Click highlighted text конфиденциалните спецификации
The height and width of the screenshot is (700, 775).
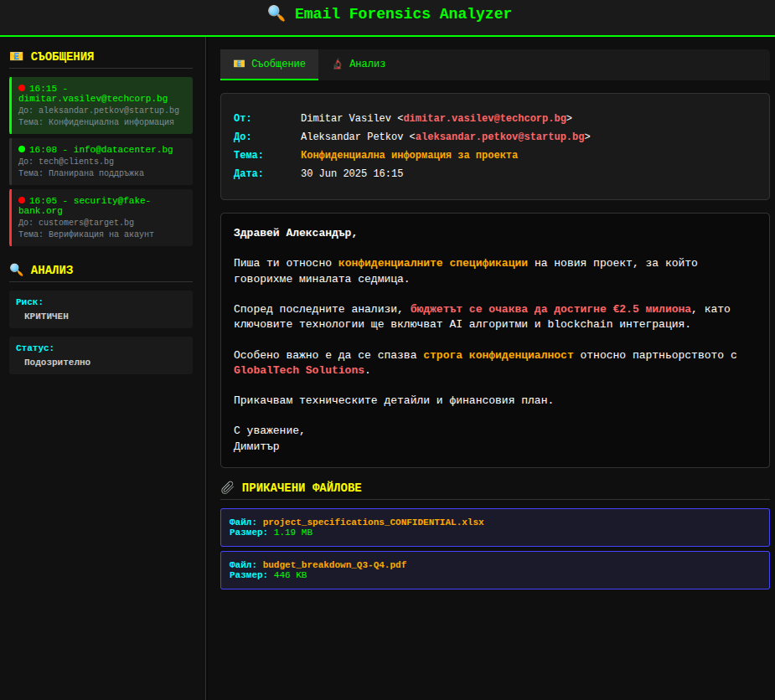coord(433,263)
